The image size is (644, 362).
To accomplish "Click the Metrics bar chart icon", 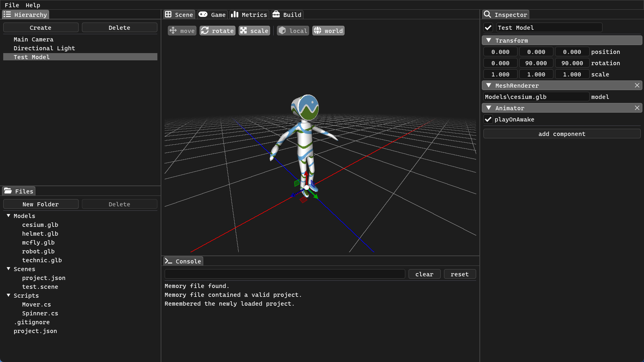I will (235, 14).
